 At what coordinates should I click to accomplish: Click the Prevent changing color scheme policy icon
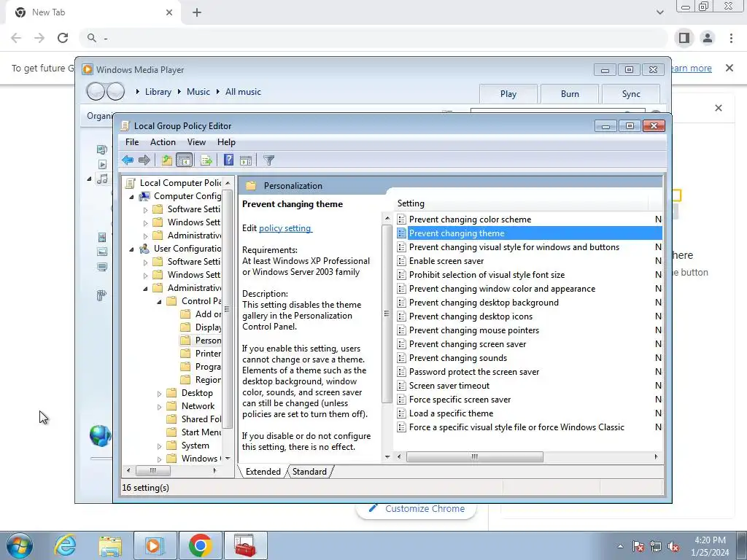pyautogui.click(x=402, y=219)
